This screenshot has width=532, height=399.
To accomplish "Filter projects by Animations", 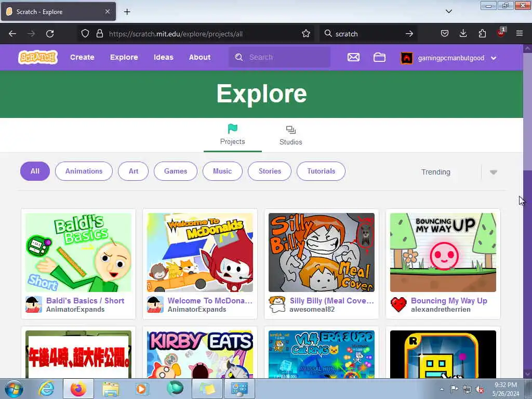I will 84,171.
